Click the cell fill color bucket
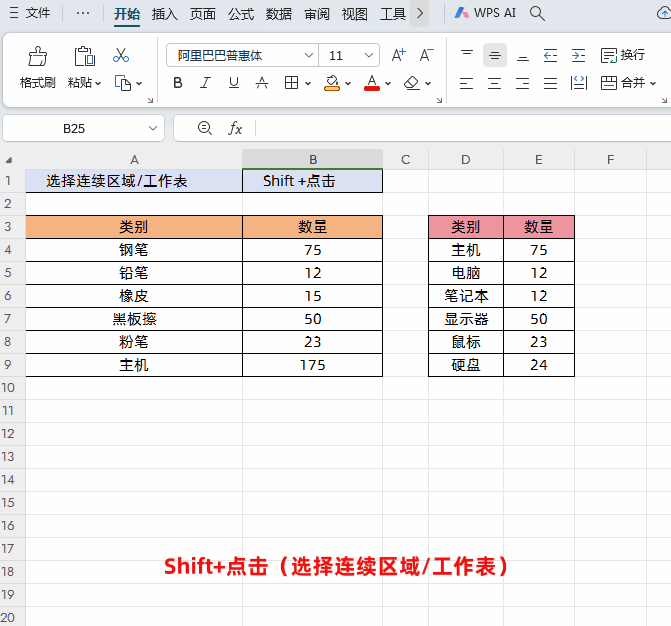The image size is (671, 626). coord(332,83)
